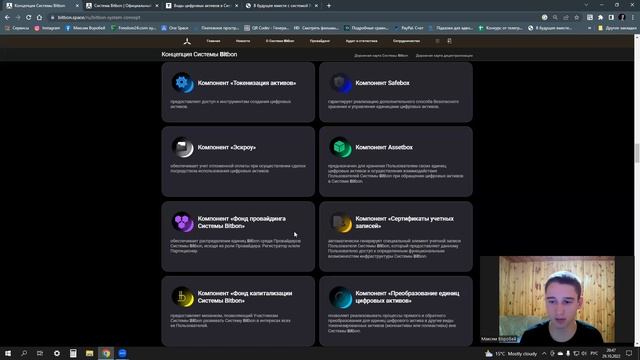Screen dimensions: 640x360
Task: Open the blue Zoom app on taskbar
Action: pos(122,353)
